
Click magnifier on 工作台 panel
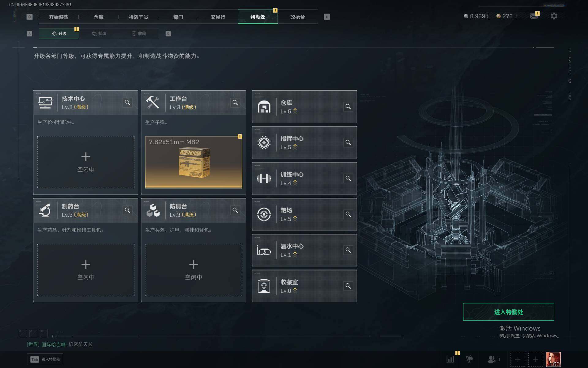point(235,102)
